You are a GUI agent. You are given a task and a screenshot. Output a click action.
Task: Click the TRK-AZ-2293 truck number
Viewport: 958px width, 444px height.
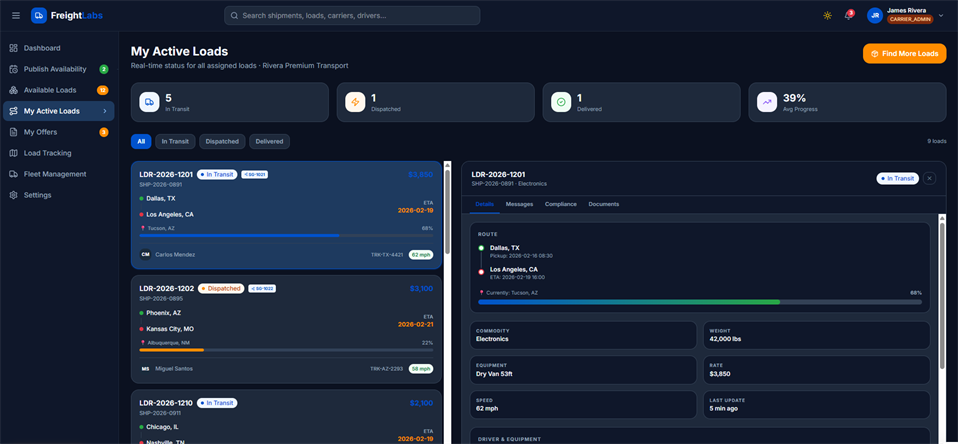click(387, 368)
